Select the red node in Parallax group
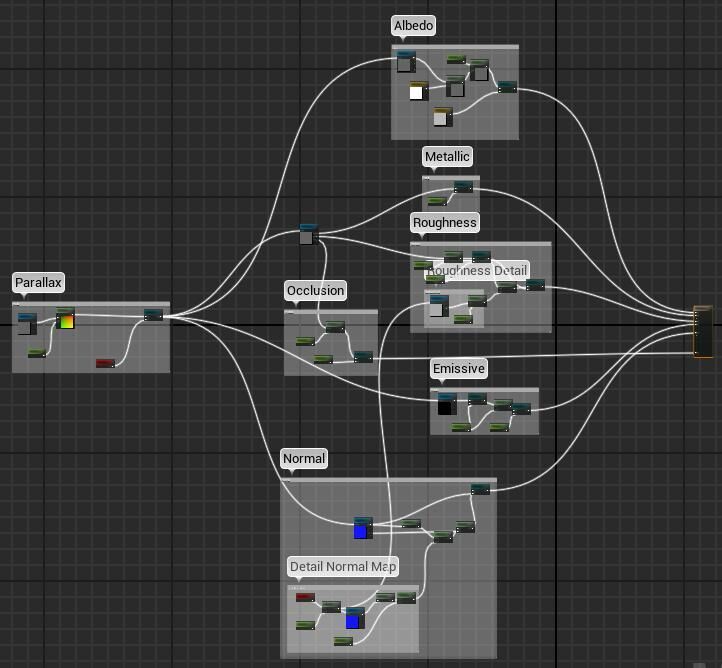 click(x=105, y=363)
